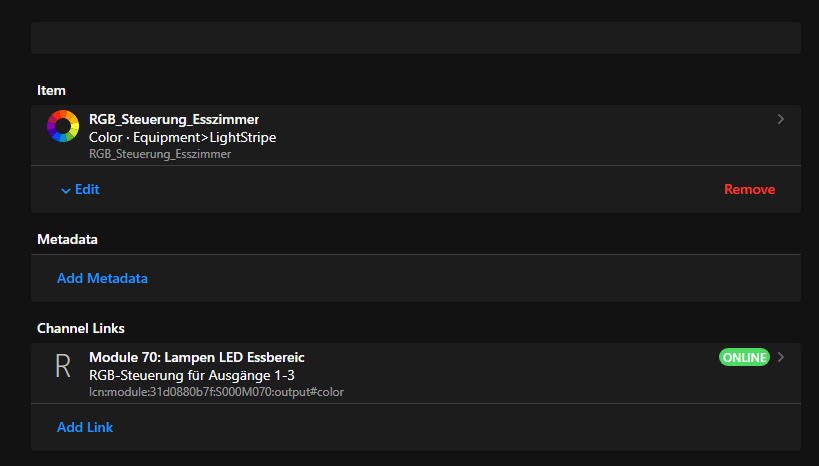Expand the Edit section of the item

click(x=86, y=189)
